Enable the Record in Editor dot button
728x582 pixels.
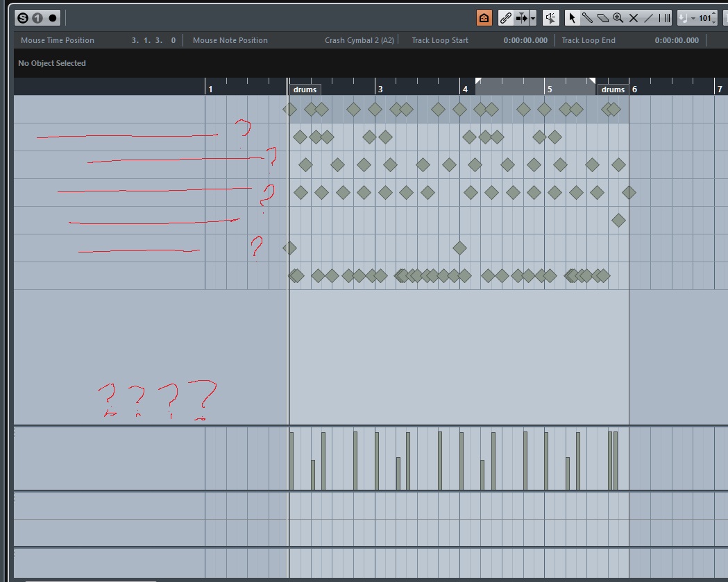(53, 18)
